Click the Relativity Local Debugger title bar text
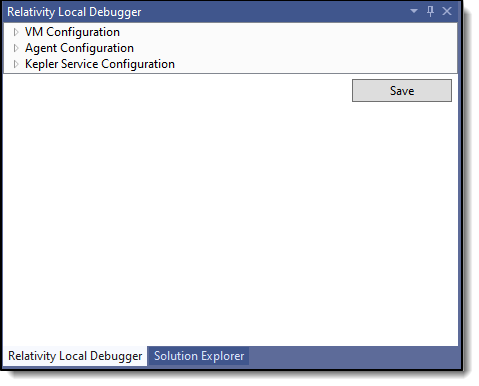 [74, 12]
